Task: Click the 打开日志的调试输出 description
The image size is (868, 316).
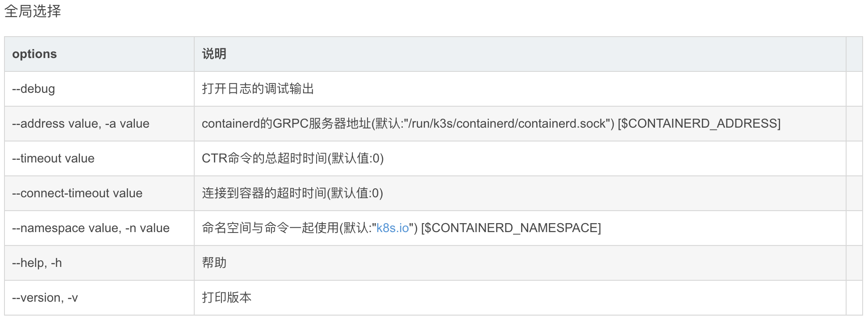Action: (x=258, y=89)
